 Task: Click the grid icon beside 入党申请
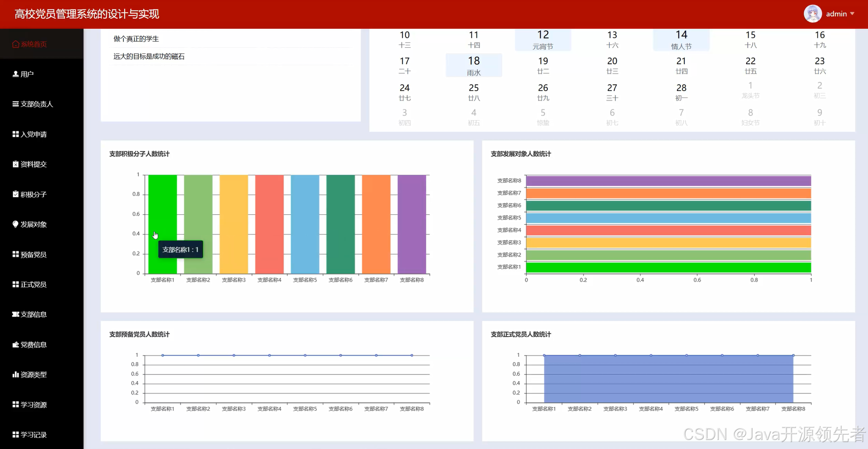[x=16, y=134]
